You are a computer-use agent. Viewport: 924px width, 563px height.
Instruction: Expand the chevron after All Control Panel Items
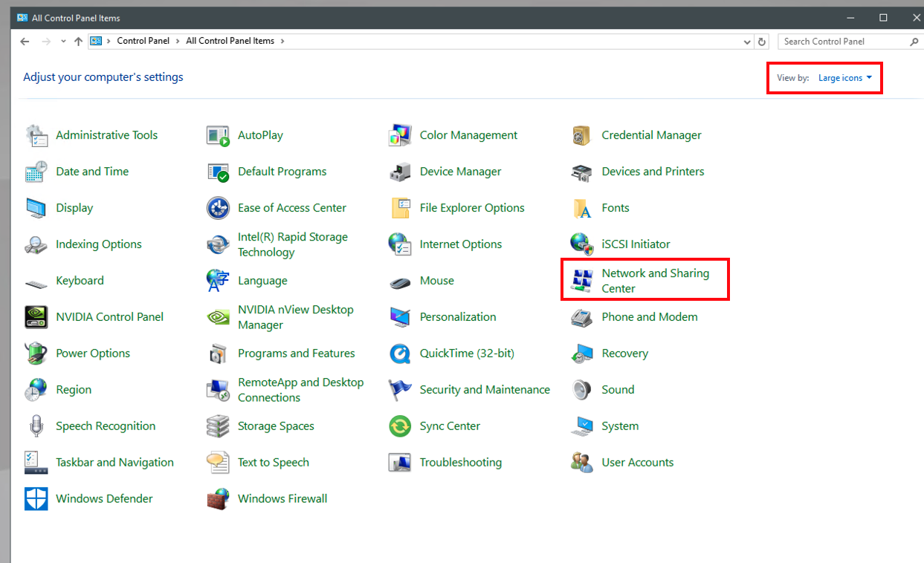(x=282, y=42)
